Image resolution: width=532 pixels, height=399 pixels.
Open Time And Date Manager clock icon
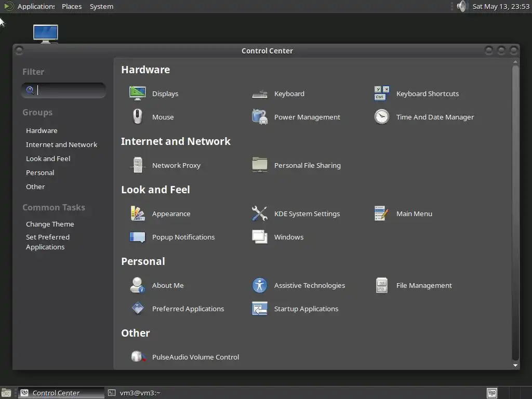point(382,117)
